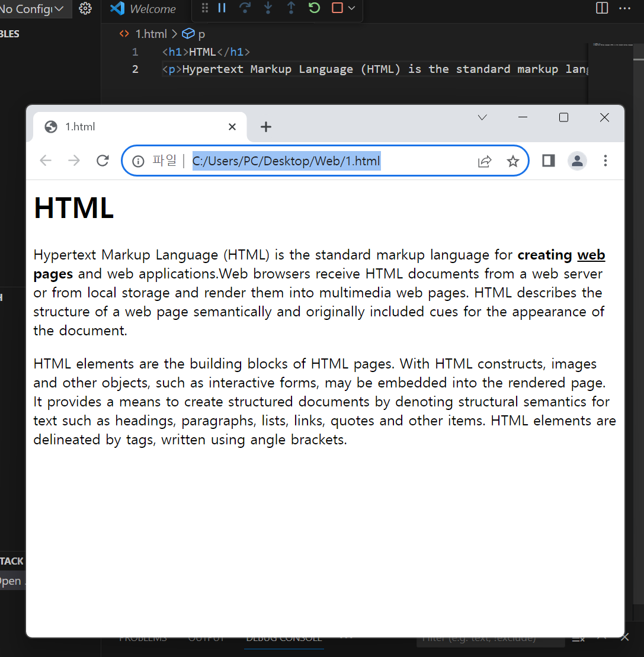Open the browser share icon
644x657 pixels.
pyautogui.click(x=485, y=161)
